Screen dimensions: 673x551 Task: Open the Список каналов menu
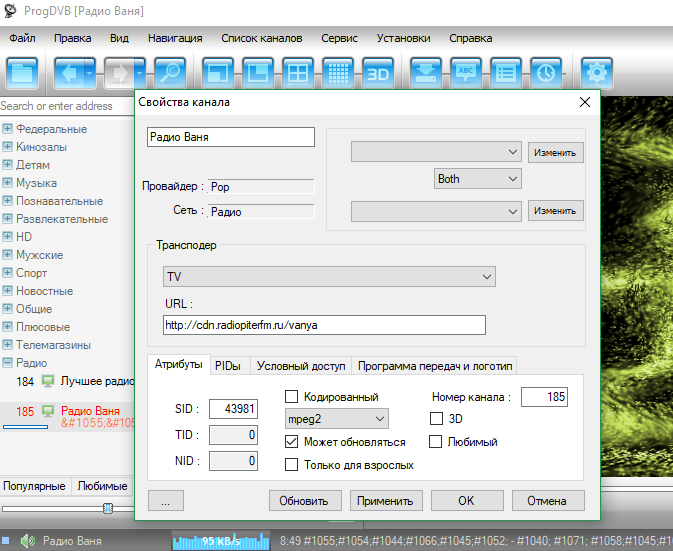(261, 38)
